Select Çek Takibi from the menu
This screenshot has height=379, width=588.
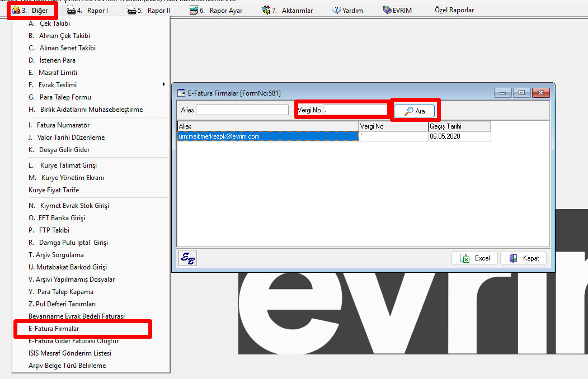click(91, 23)
